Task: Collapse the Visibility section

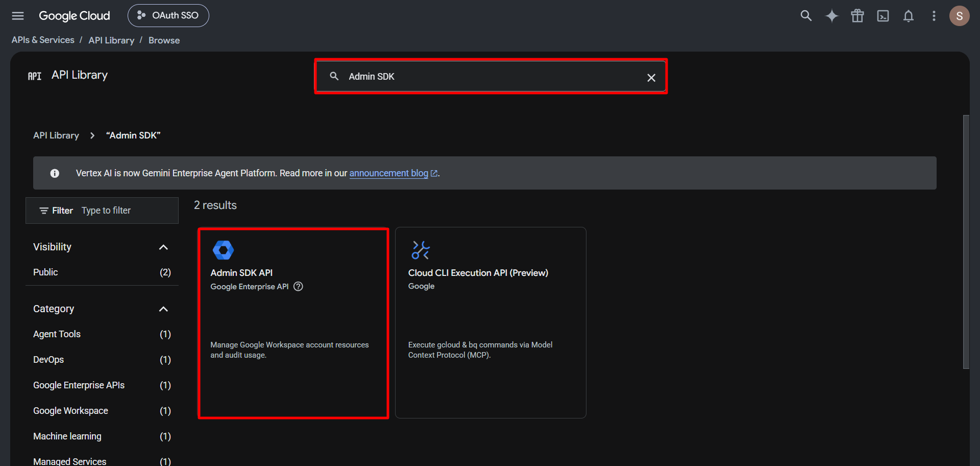Action: click(x=163, y=247)
